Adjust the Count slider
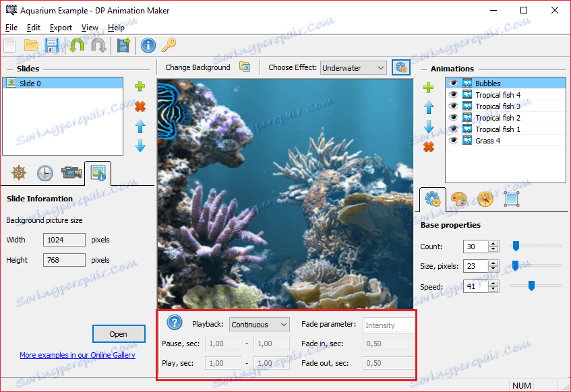The height and width of the screenshot is (392, 571). (515, 246)
